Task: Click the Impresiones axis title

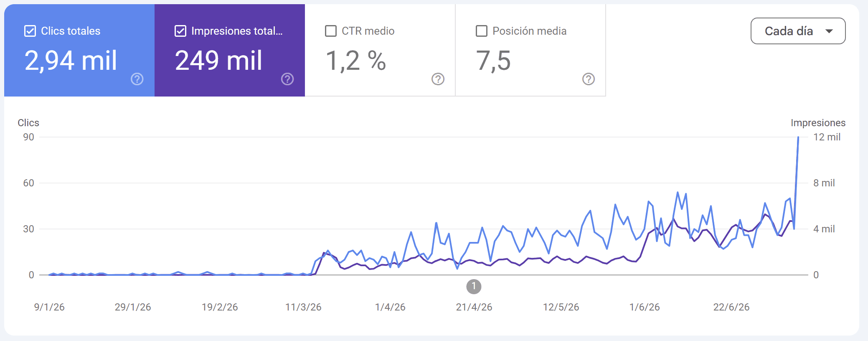Action: pyautogui.click(x=818, y=123)
